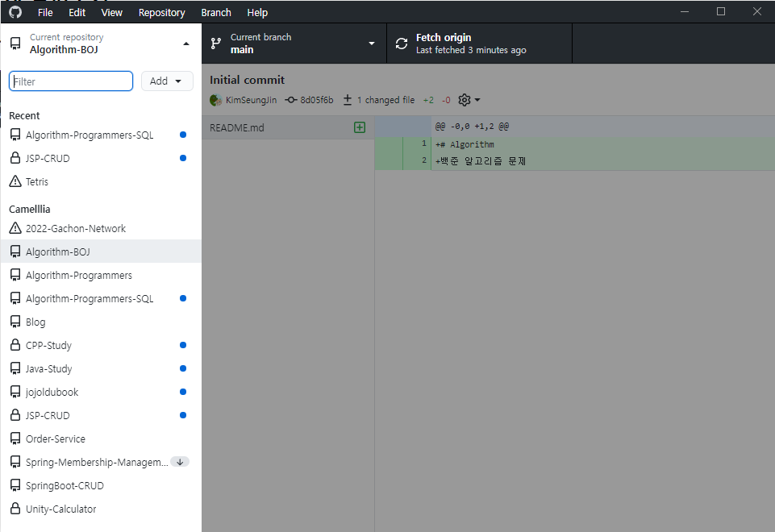Open the Branch menu
The width and height of the screenshot is (775, 532).
[x=216, y=12]
